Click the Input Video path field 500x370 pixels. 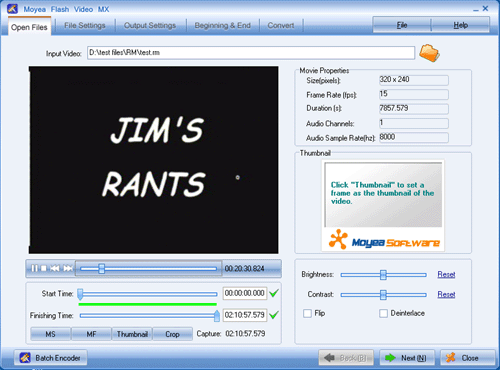(x=251, y=53)
